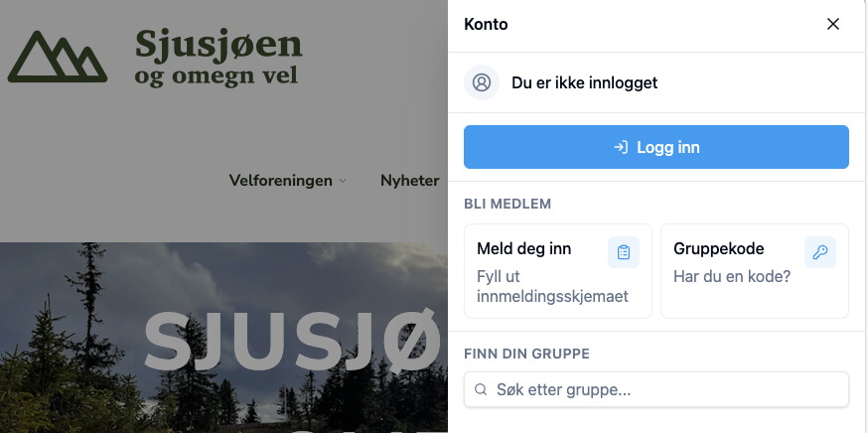The height and width of the screenshot is (433, 868).
Task: Click the user avatar icon
Action: (482, 82)
